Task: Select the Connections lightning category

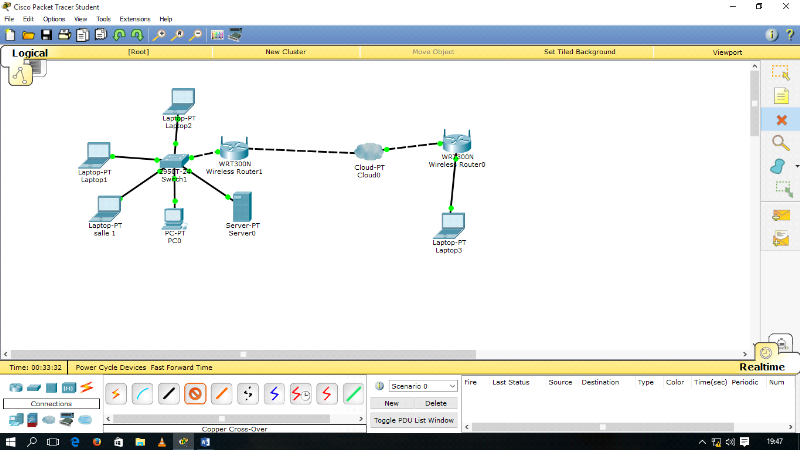Action: 87,387
